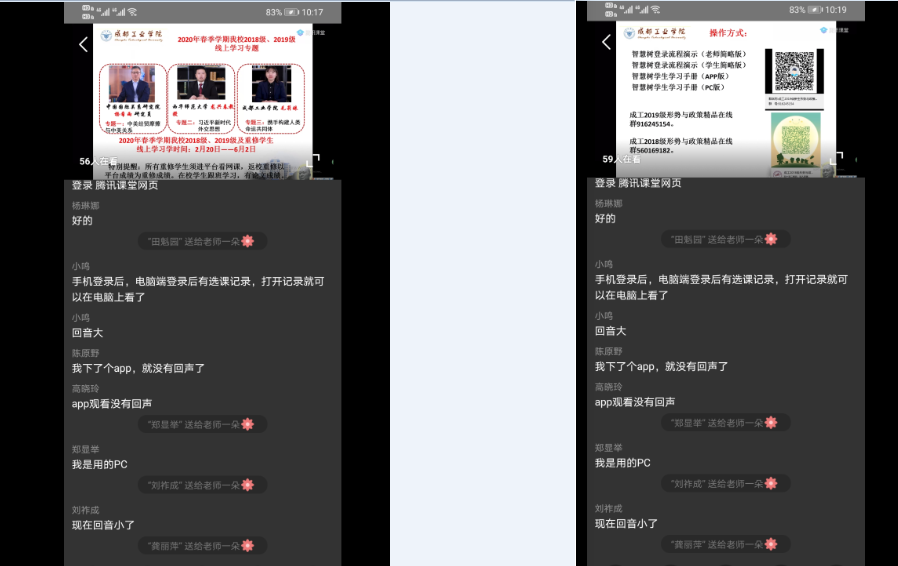Click the black-and-white QR code on the right slide
This screenshot has height=566, width=898.
(794, 70)
